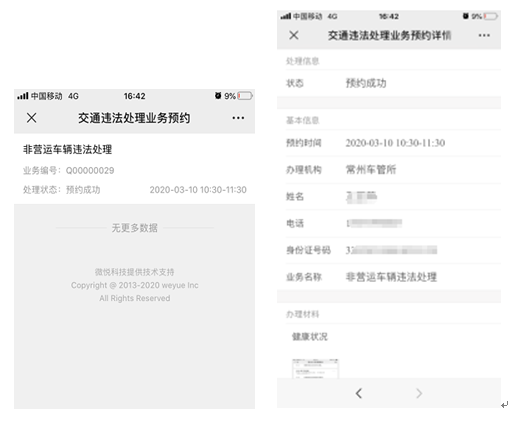Tap the 2020-03-10 10:30-11:30 time on the list

point(198,190)
